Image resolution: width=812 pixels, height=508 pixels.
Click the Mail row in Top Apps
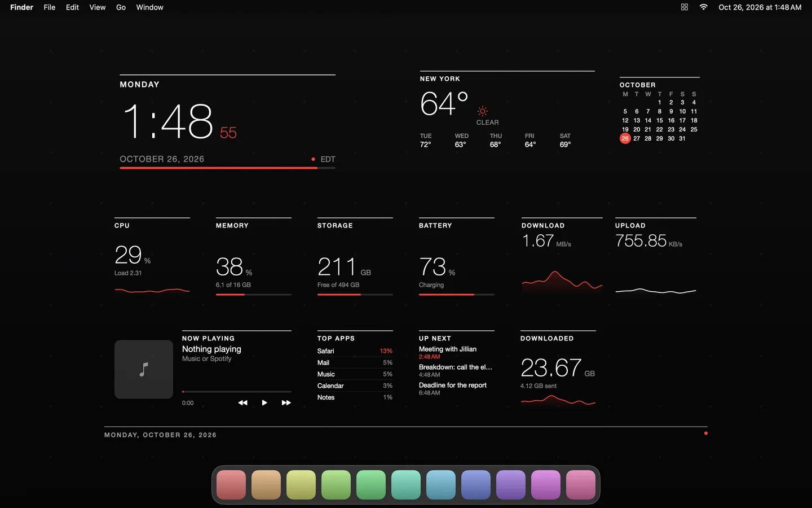(x=355, y=362)
